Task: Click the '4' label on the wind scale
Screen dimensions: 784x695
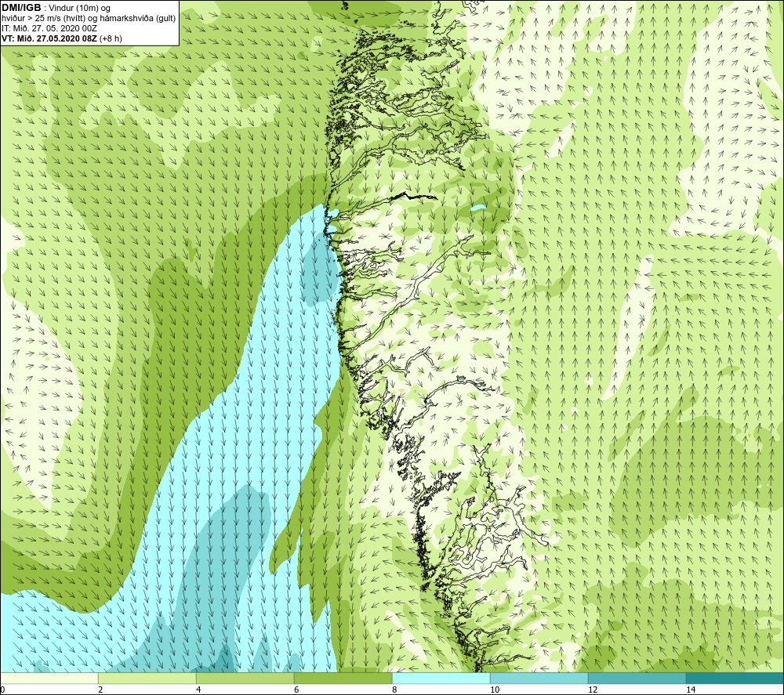Action: pos(198,690)
